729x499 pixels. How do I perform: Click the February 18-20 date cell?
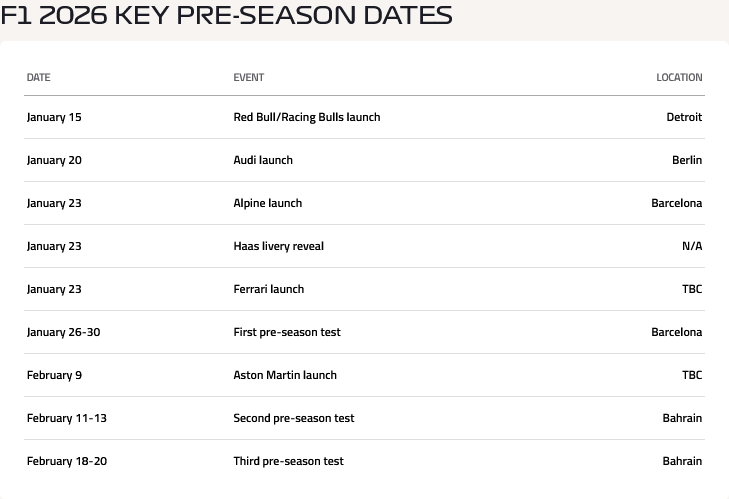click(x=66, y=461)
